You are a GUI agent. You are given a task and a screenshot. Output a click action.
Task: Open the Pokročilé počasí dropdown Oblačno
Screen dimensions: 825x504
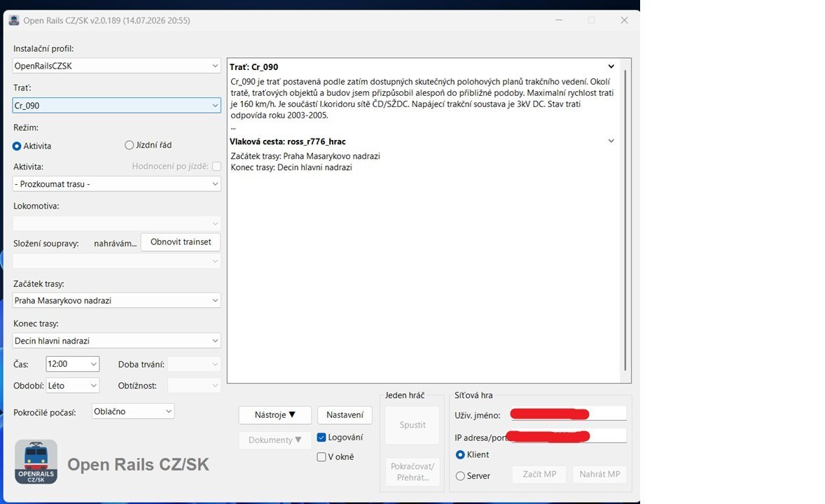click(x=133, y=412)
